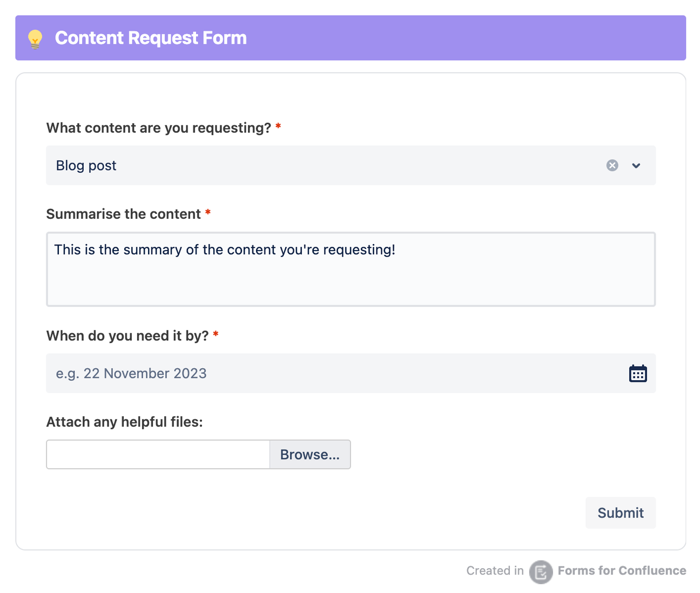Click the calendar glyph inside the date field
The height and width of the screenshot is (593, 700).
(x=637, y=373)
